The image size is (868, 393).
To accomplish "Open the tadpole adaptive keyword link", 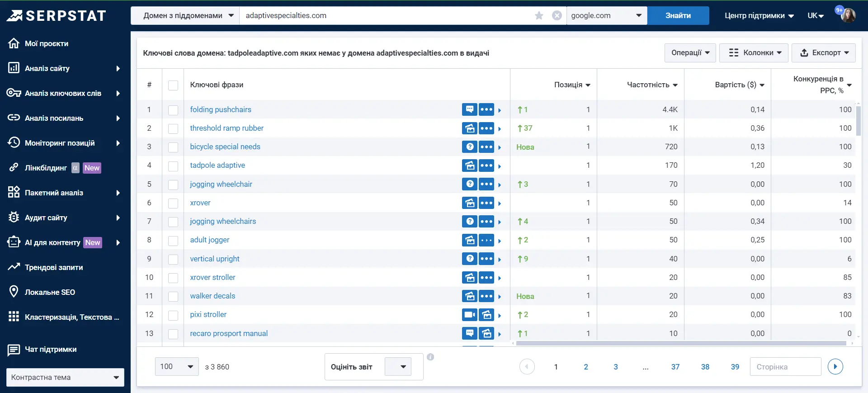I will [217, 166].
